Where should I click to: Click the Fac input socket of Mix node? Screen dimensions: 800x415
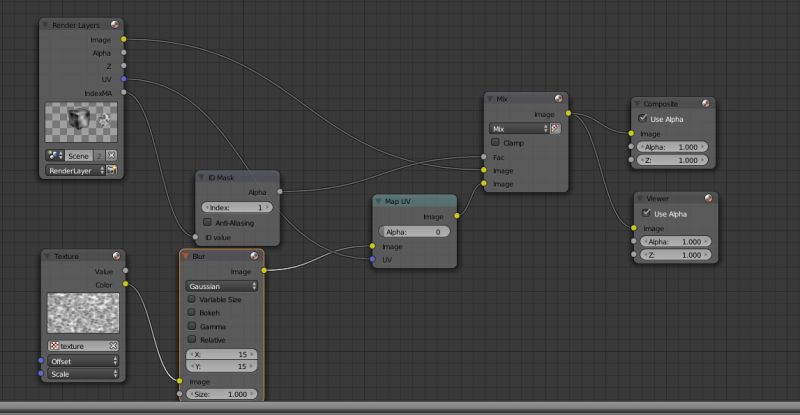coord(484,157)
